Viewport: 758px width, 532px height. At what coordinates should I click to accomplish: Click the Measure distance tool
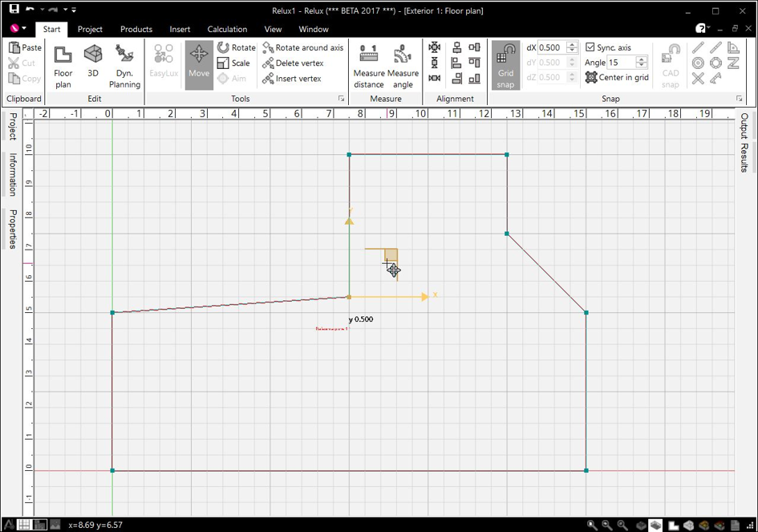tap(368, 67)
